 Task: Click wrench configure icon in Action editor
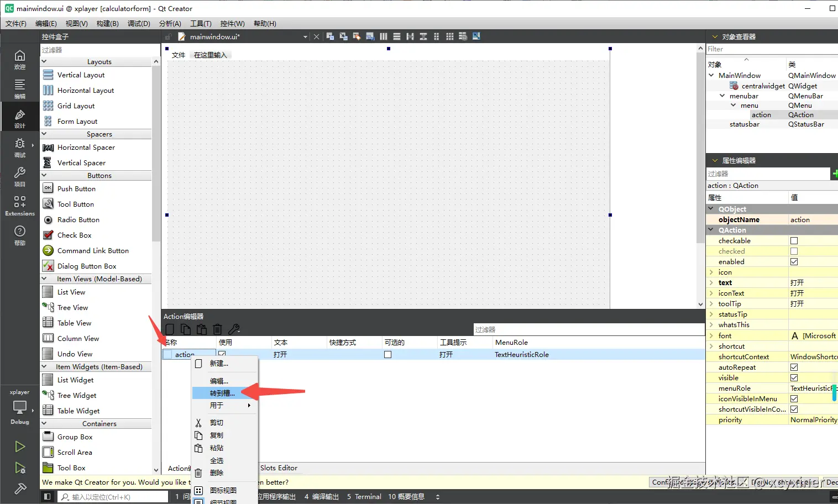point(234,329)
